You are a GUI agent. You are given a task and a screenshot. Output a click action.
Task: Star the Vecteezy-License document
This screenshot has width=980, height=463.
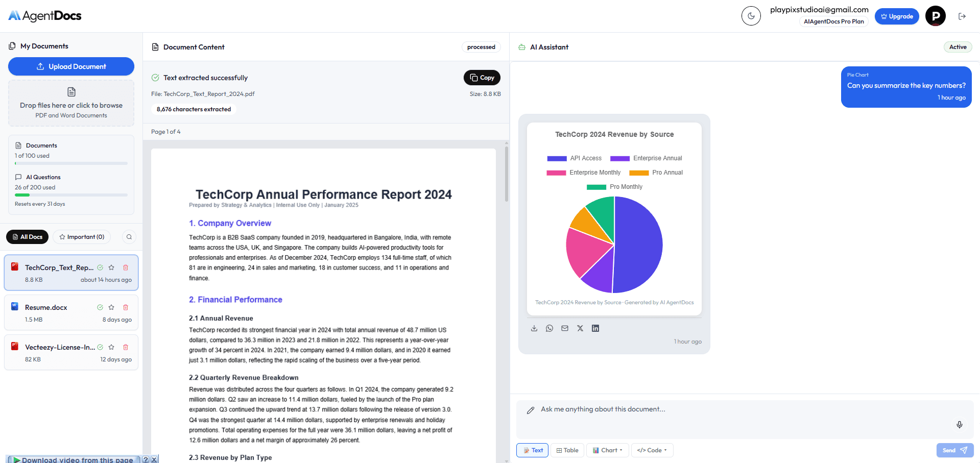click(x=111, y=347)
